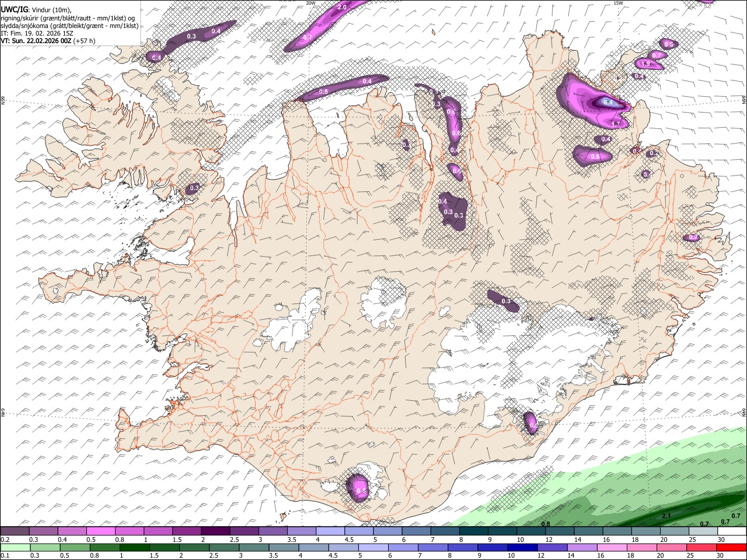This screenshot has height=560, width=747.
Task: Click the 6.4 snowfall maximum label
Action: click(x=608, y=102)
